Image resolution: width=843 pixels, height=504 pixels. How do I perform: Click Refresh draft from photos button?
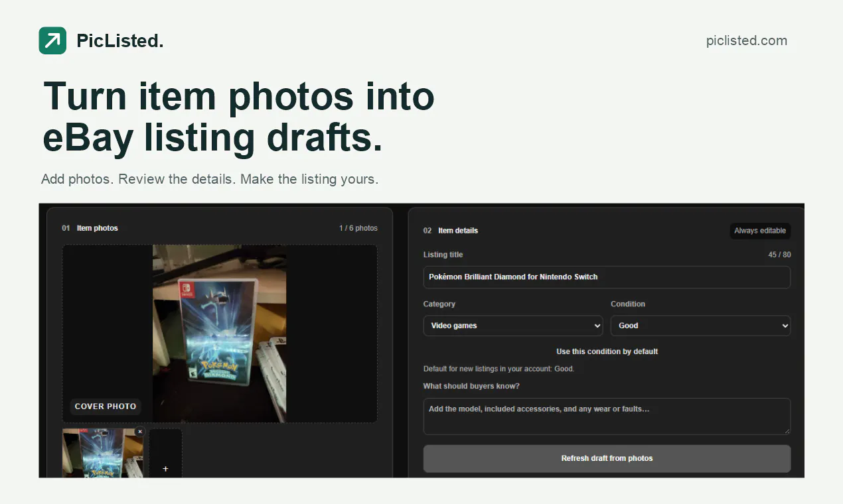click(x=607, y=458)
